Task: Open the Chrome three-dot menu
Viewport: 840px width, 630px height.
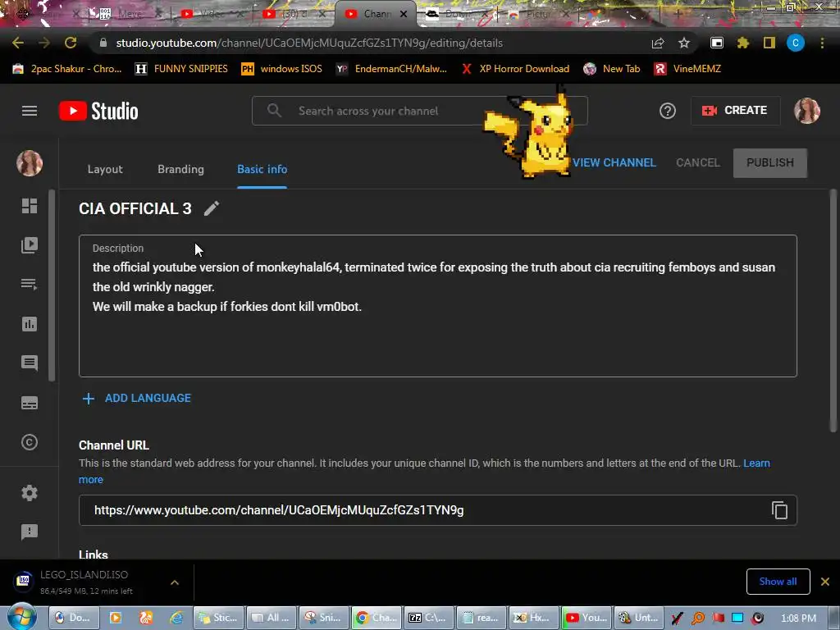Action: [x=822, y=43]
